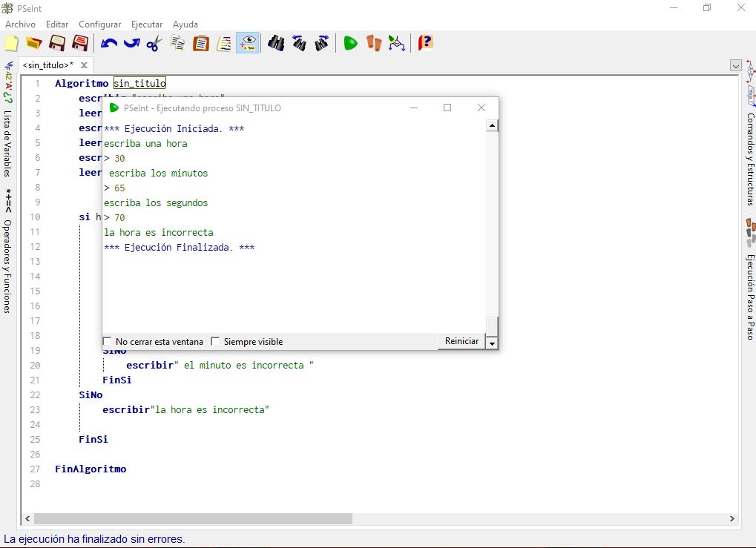The image size is (756, 548).
Task: Open the dropdown arrow beside Reiniciar
Action: pyautogui.click(x=491, y=342)
